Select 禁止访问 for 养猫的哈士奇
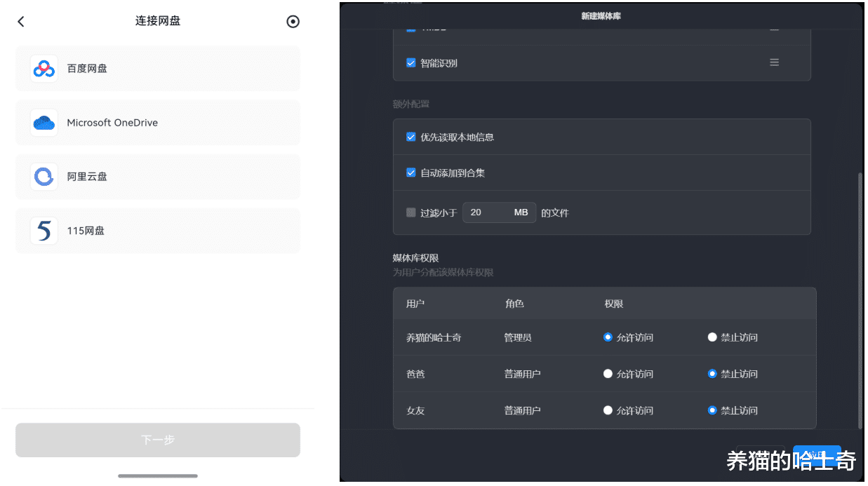 pos(712,337)
